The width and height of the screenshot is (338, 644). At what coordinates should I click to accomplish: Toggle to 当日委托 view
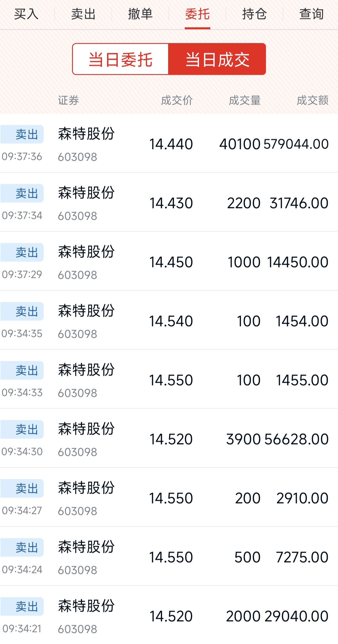(x=121, y=59)
